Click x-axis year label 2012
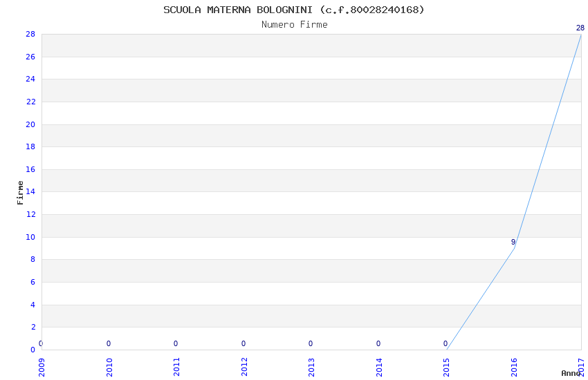 (244, 368)
